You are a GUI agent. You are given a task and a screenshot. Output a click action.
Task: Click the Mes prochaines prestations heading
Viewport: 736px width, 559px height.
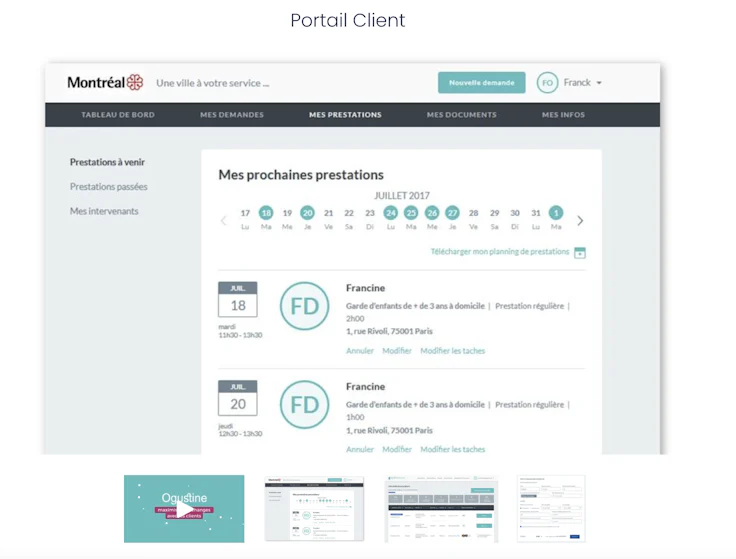click(x=301, y=175)
